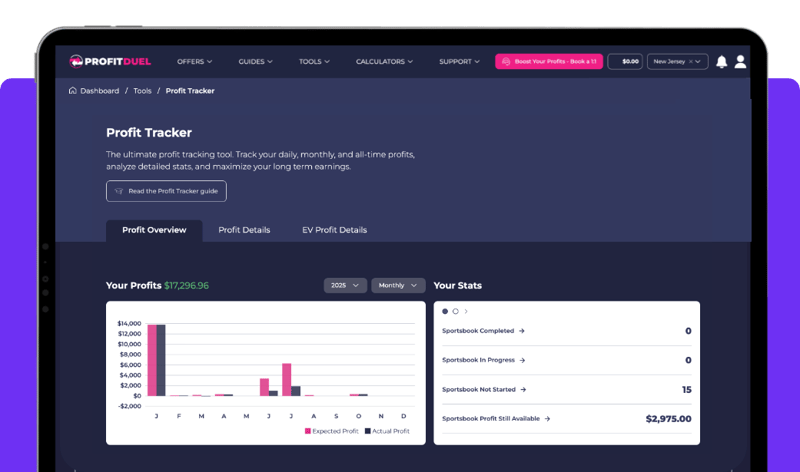Click Sportsbook Not Started stat link
The image size is (800, 472).
point(479,390)
